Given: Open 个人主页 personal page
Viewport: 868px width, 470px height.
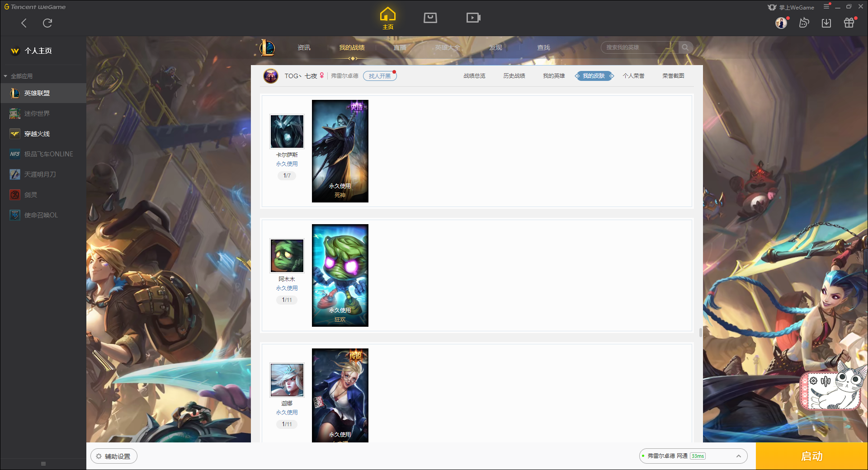Looking at the screenshot, I should point(38,51).
